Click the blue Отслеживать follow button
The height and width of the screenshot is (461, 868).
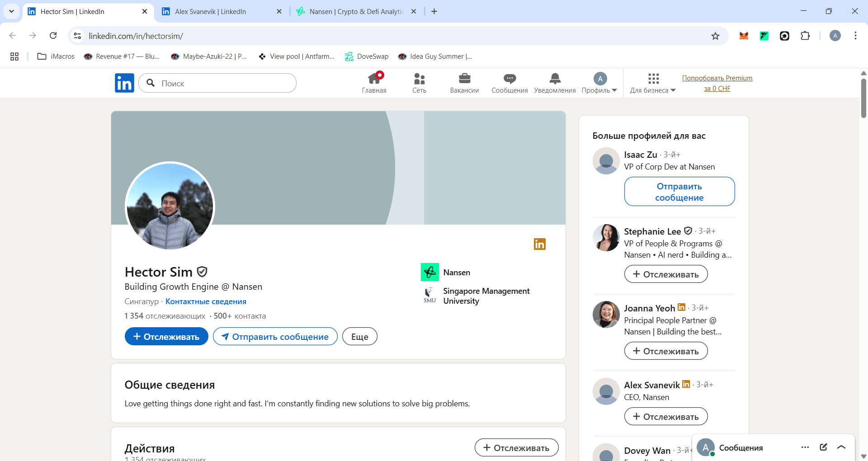pyautogui.click(x=166, y=336)
